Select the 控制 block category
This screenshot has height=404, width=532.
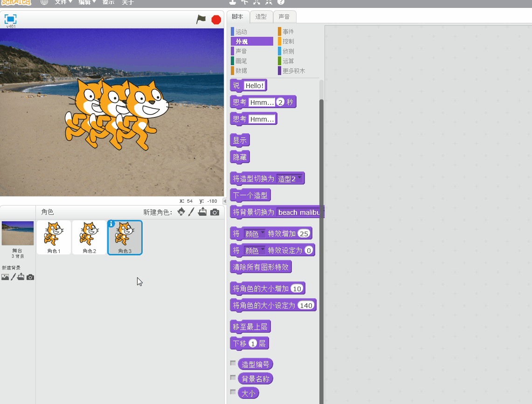coord(288,41)
